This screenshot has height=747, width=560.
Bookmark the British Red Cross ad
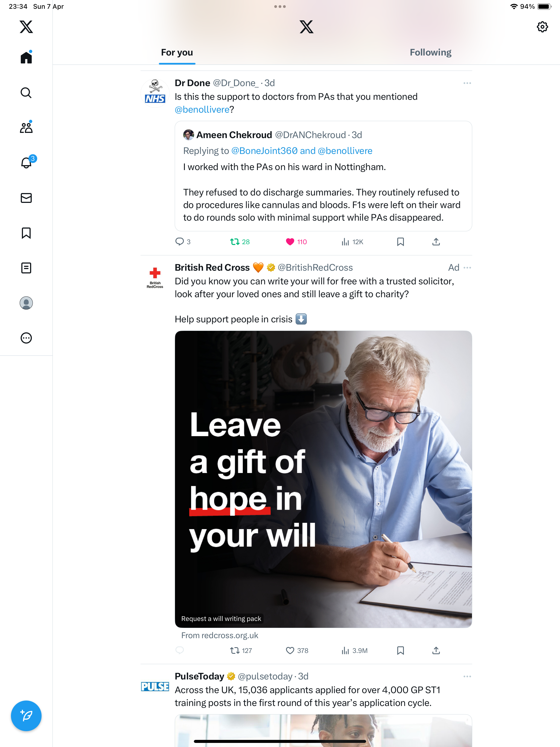pos(400,650)
